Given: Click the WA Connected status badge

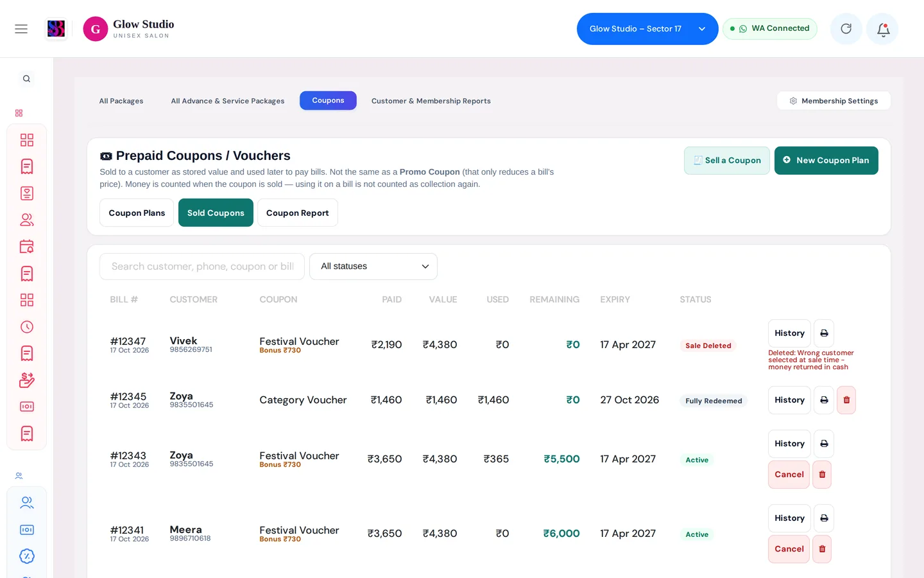Looking at the screenshot, I should (770, 29).
